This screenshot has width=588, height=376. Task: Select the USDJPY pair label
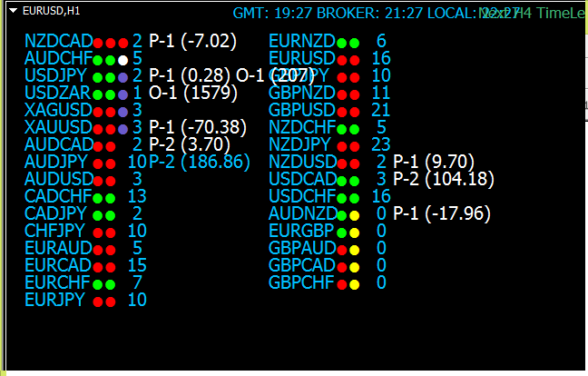pos(56,75)
